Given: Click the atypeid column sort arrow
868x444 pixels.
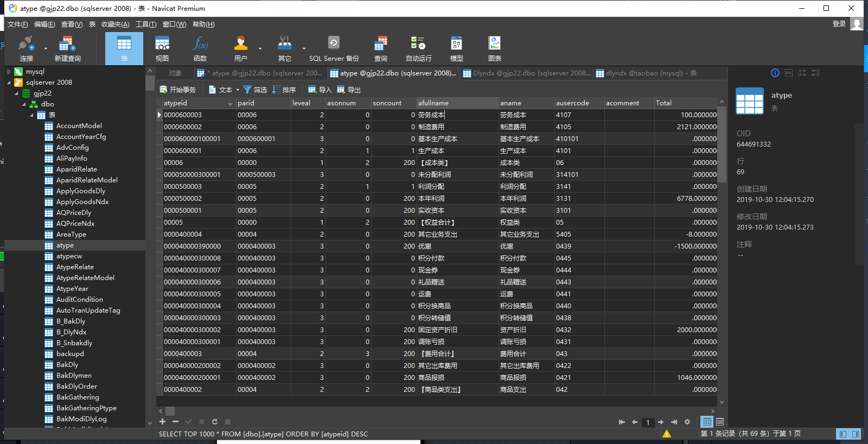Looking at the screenshot, I should pyautogui.click(x=230, y=103).
